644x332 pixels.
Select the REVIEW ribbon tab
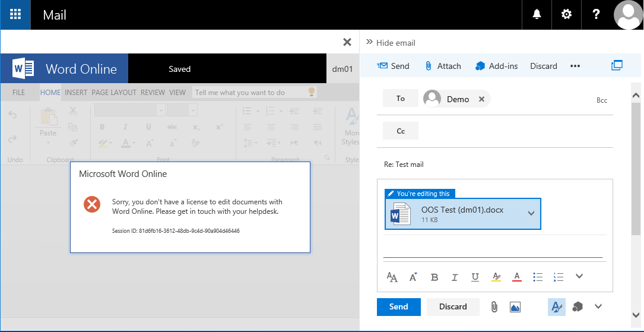[x=153, y=93]
